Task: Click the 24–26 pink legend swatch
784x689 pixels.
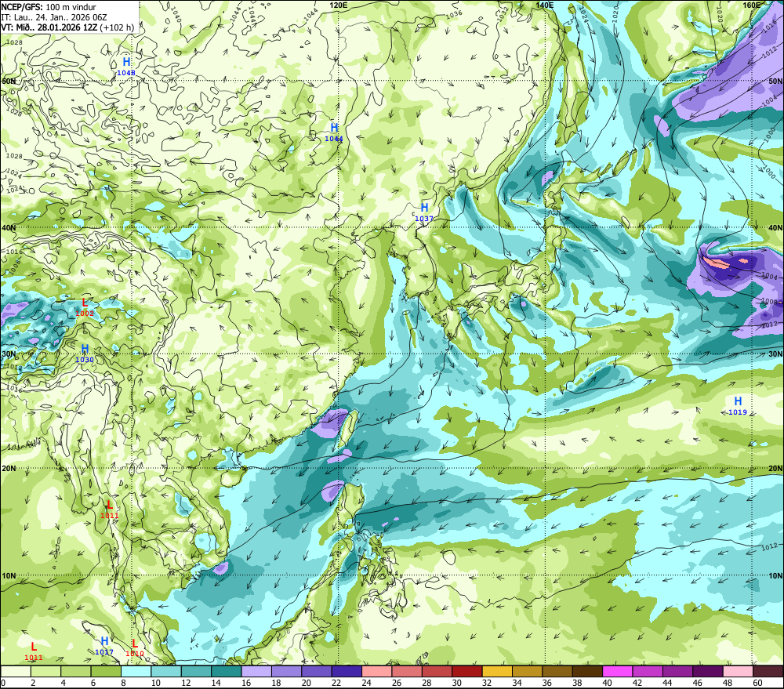Action: (x=376, y=671)
